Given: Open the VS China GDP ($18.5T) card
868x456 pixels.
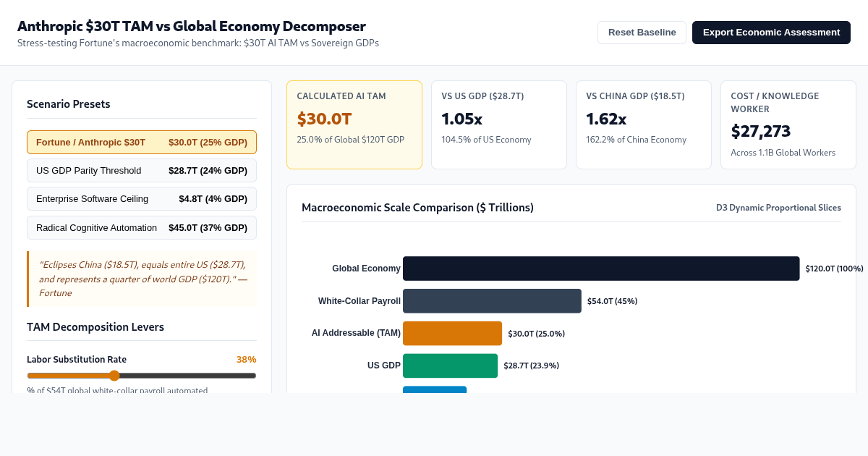Looking at the screenshot, I should tap(644, 124).
